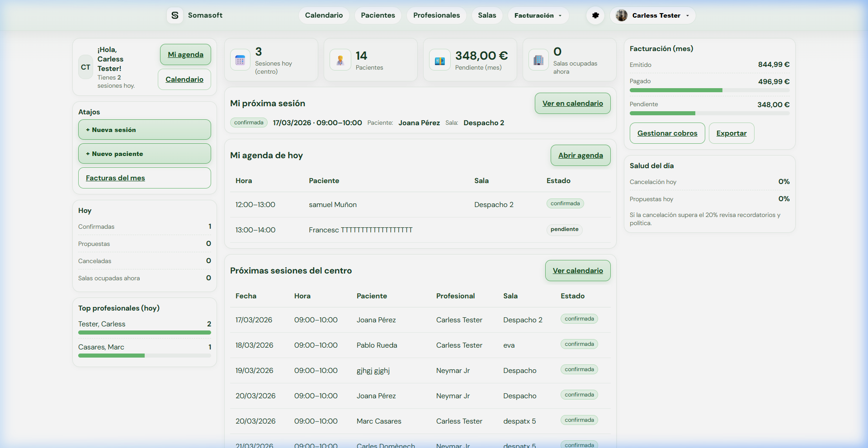Select Salas in the navigation bar
This screenshot has width=868, height=448.
487,15
